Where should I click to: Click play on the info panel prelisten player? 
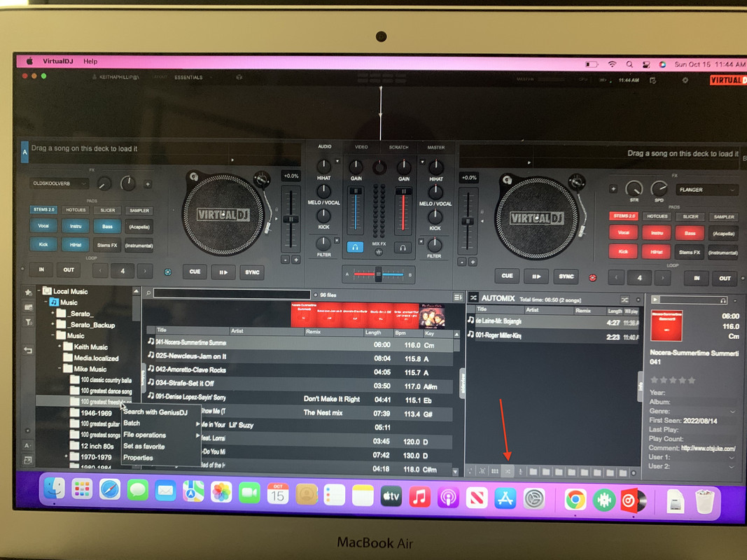click(x=655, y=300)
